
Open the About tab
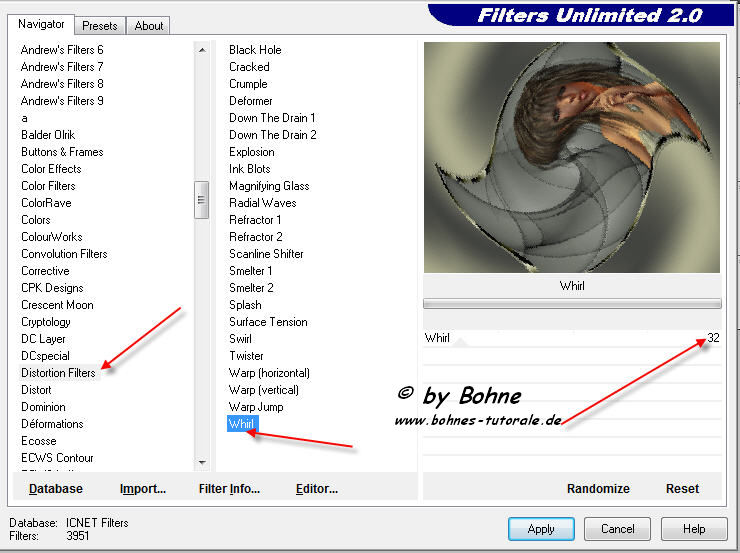click(150, 26)
